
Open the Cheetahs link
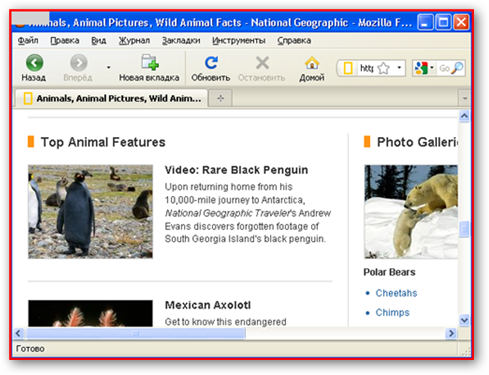pyautogui.click(x=396, y=293)
